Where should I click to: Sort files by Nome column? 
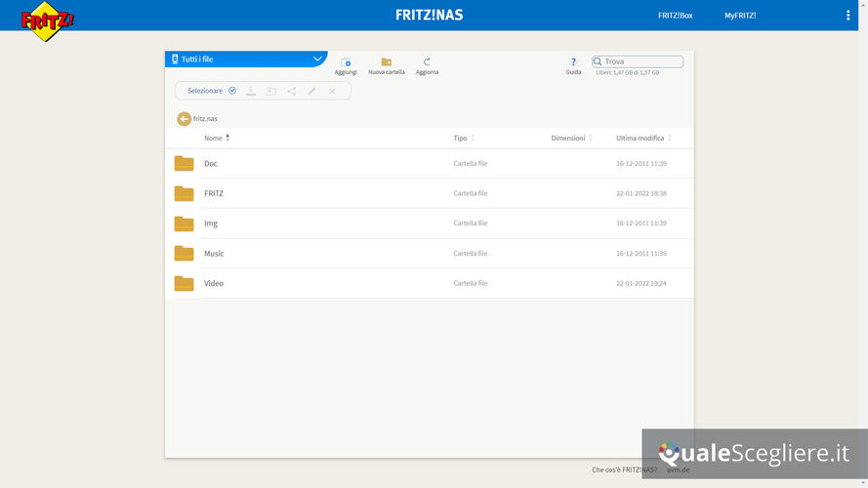tap(214, 138)
